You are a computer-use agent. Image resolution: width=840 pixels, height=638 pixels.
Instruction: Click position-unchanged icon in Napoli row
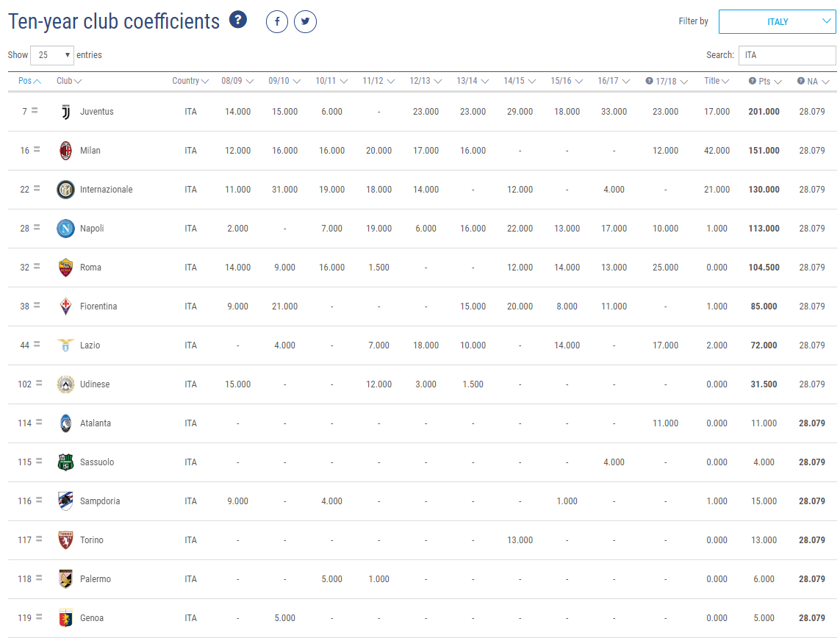pos(37,227)
